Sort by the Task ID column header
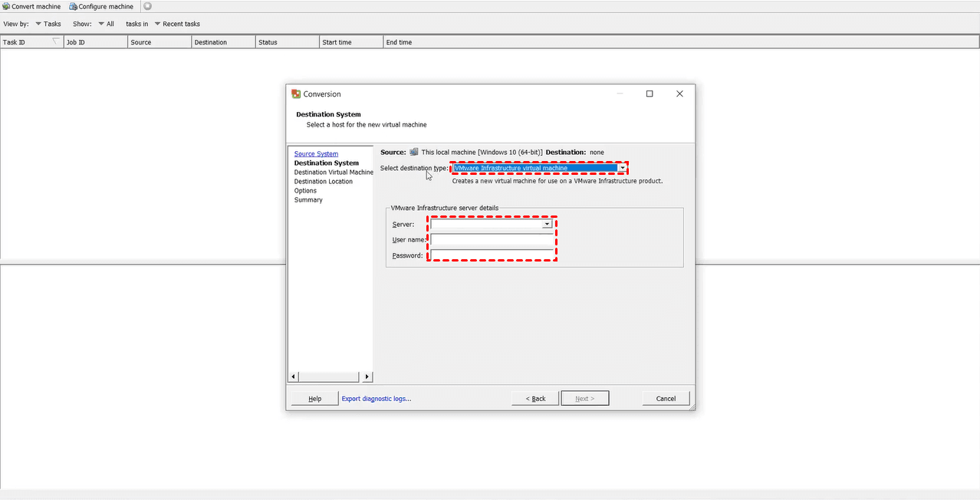 (31, 41)
